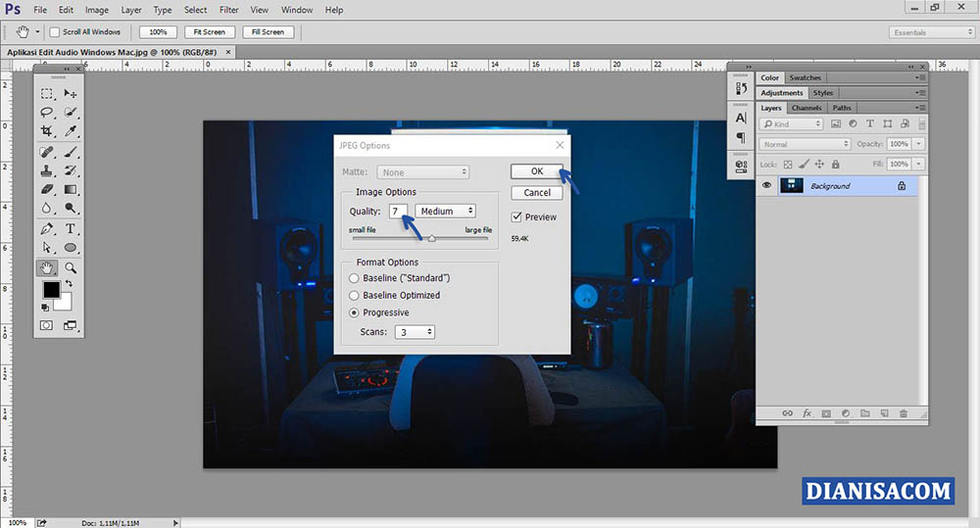Click the link layers icon

[788, 413]
